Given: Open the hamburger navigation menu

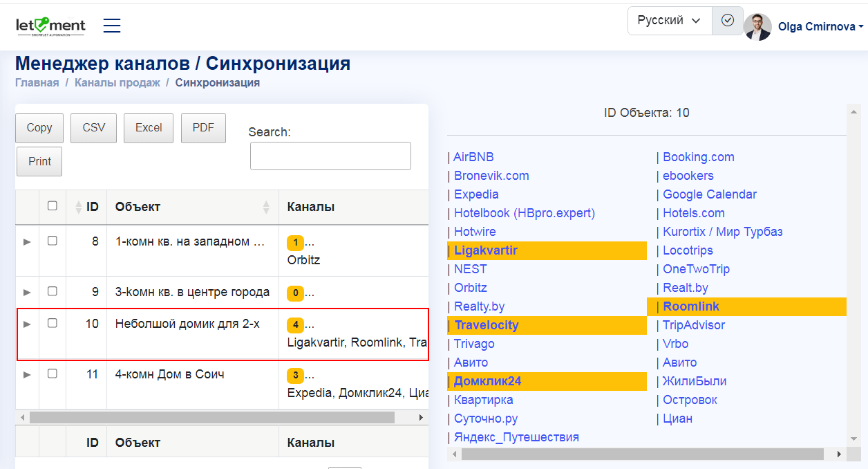Looking at the screenshot, I should (112, 26).
